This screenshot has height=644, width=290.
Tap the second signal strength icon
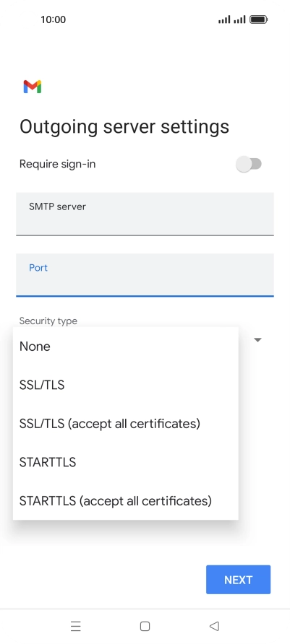(239, 19)
